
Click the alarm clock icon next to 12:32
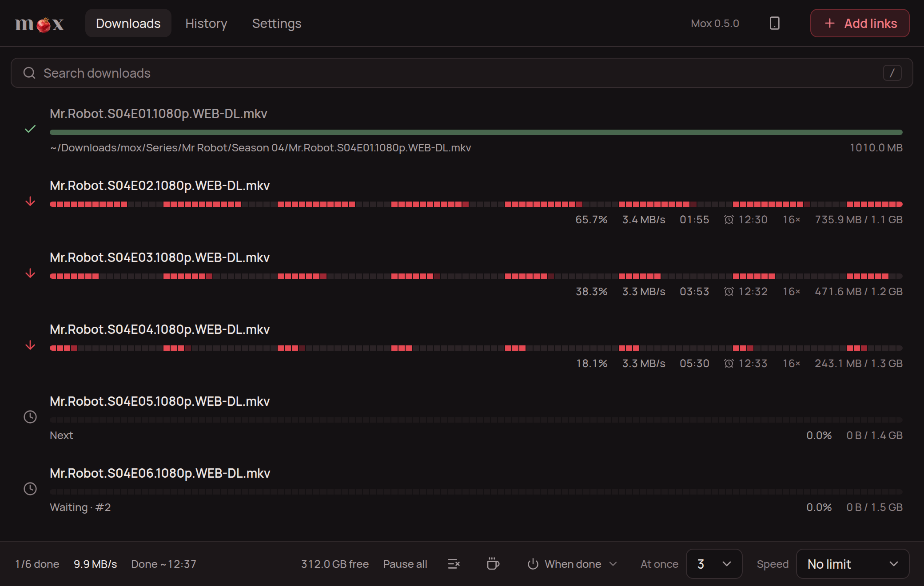point(729,291)
